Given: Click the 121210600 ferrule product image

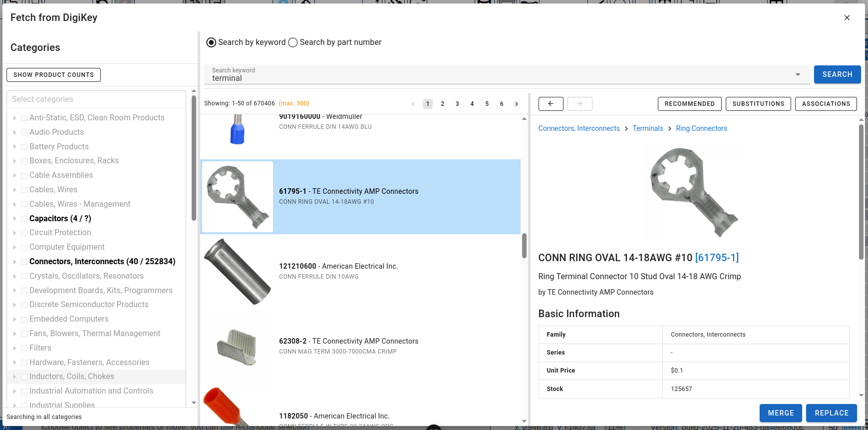Looking at the screenshot, I should 238,272.
